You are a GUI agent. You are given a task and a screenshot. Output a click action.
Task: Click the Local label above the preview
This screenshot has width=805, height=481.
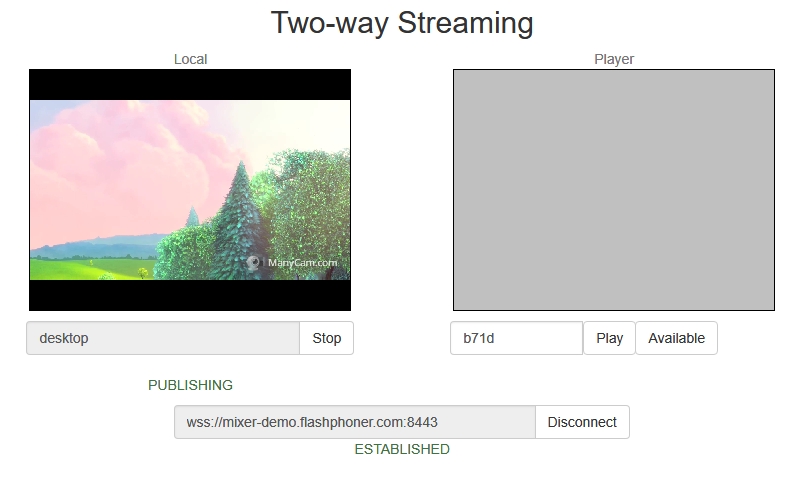[190, 59]
